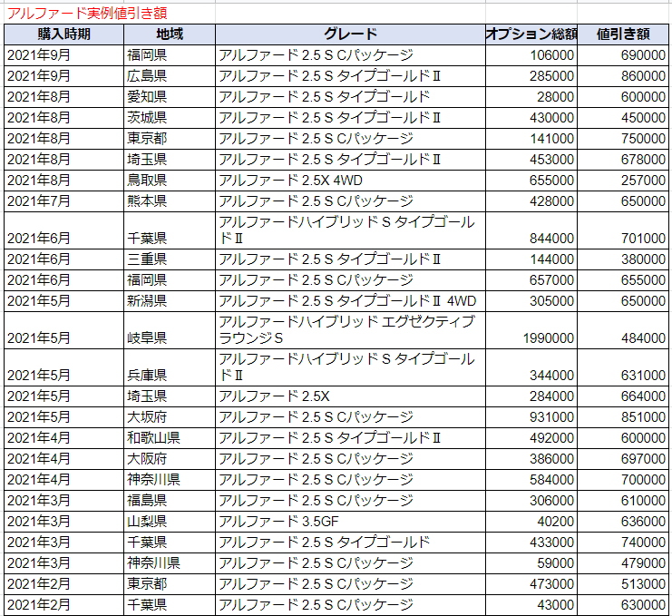Select discount amount 450000
Screen dimensions: 672x616
coord(623,118)
